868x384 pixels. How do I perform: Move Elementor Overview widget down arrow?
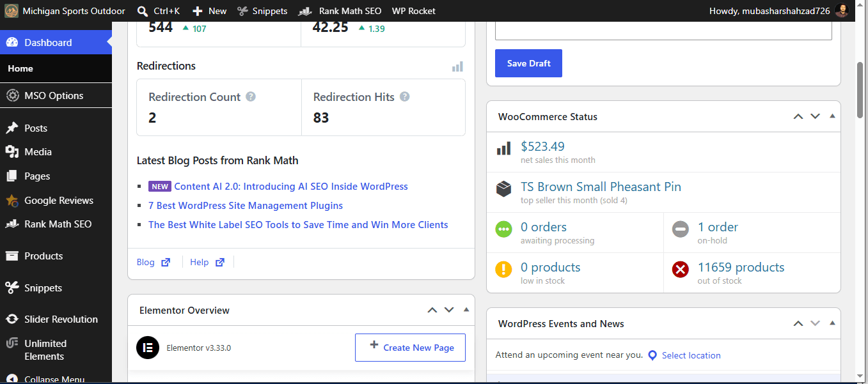(x=449, y=310)
